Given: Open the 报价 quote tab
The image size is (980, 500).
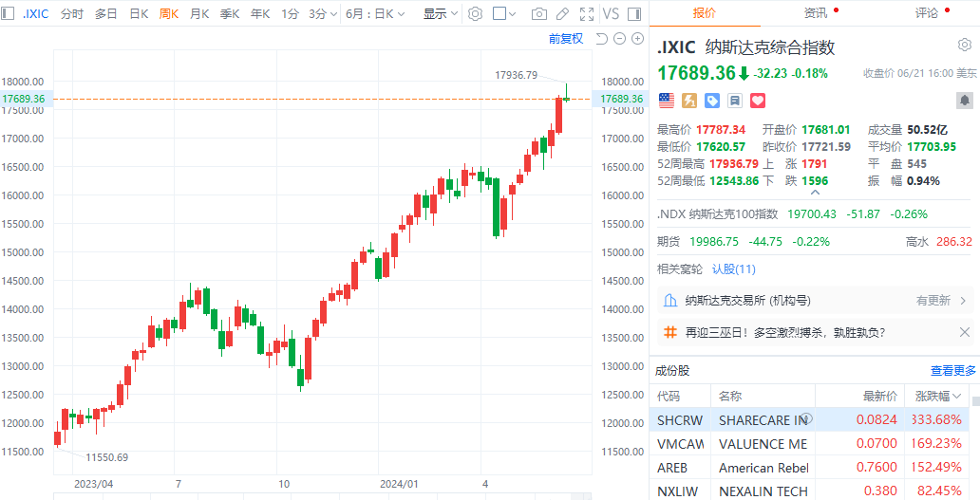Looking at the screenshot, I should [705, 13].
